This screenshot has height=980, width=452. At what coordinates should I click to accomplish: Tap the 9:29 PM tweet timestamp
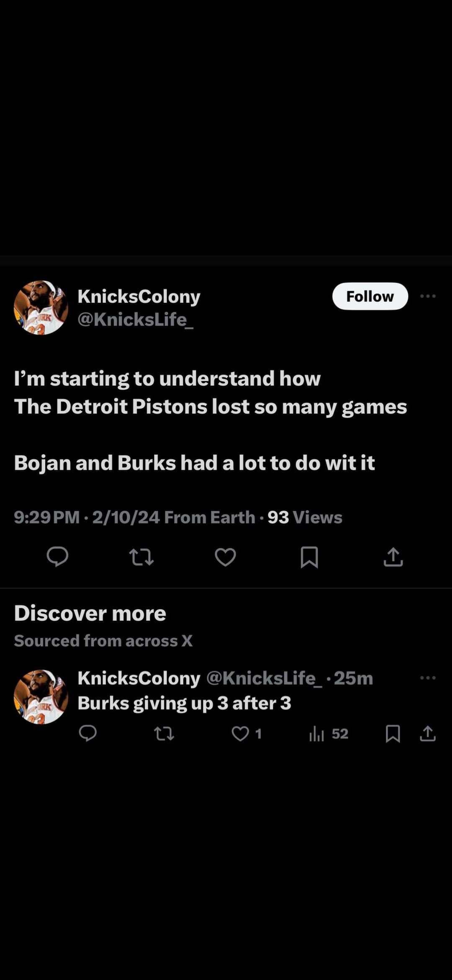(46, 518)
